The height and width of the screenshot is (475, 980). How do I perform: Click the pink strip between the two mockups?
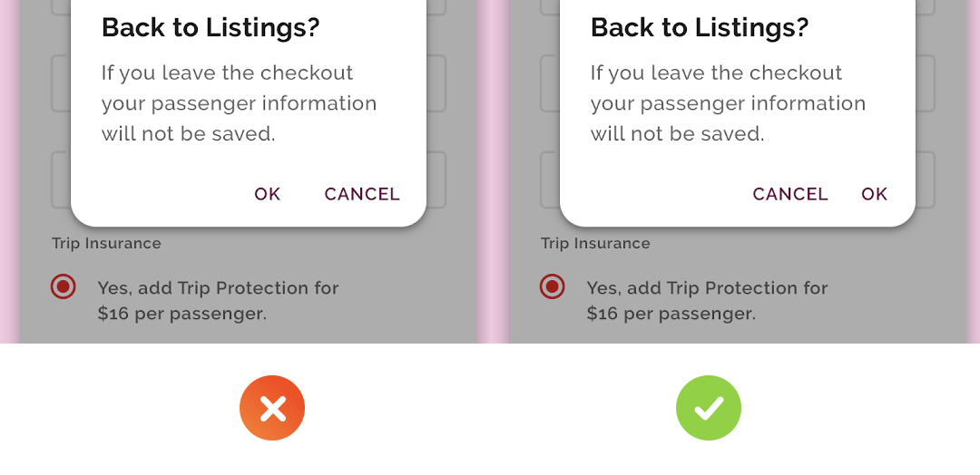494,171
